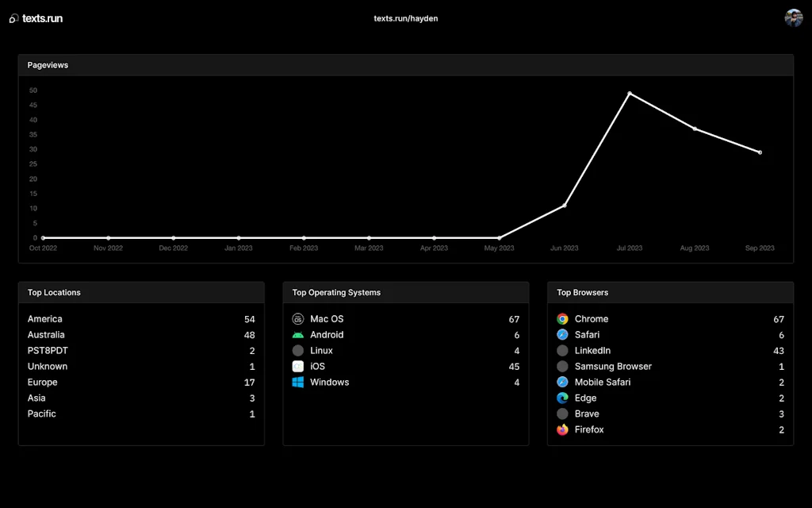Click the Android robot icon
812x508 pixels.
tap(298, 335)
